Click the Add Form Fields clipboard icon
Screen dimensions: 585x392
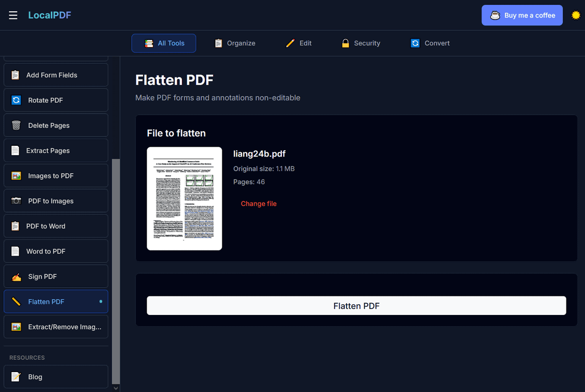(x=16, y=75)
